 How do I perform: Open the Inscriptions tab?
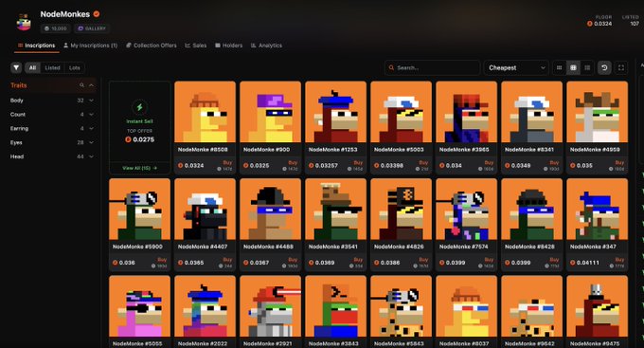[36, 46]
